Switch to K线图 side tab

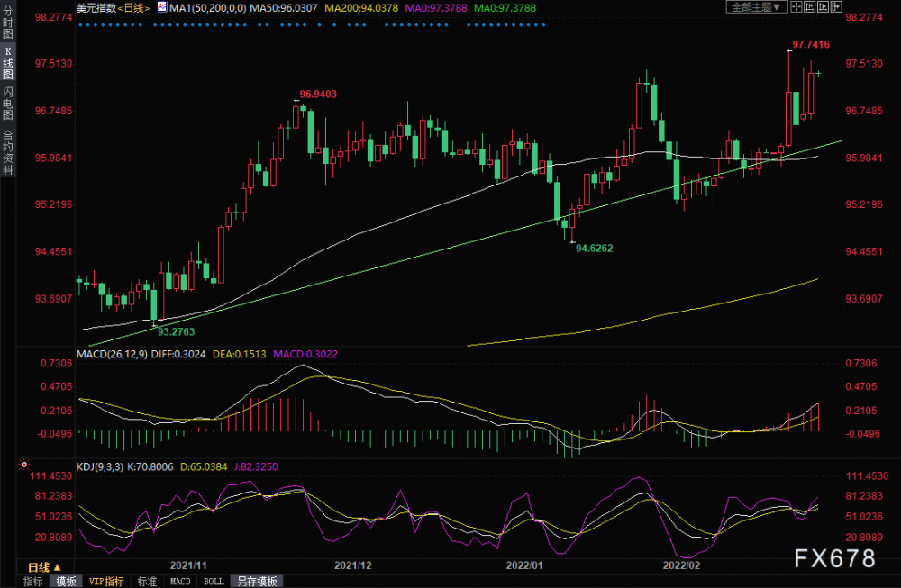(7, 63)
